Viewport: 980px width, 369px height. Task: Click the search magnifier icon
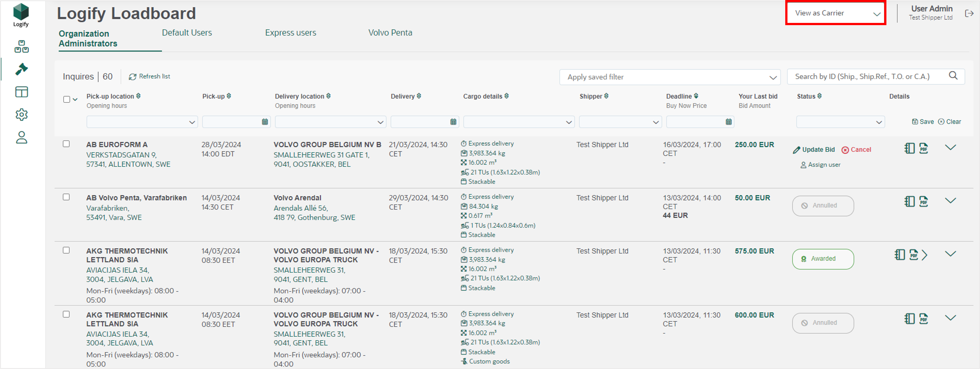(953, 76)
